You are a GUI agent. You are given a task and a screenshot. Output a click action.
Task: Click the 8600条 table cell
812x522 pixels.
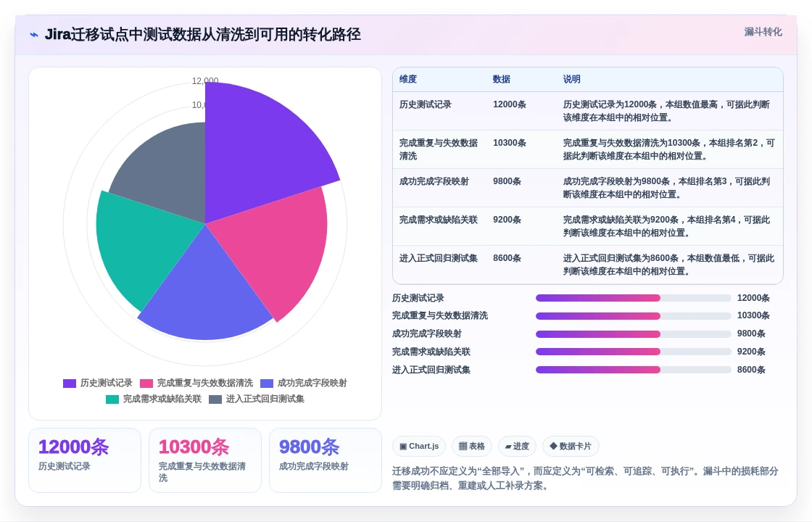(x=507, y=258)
